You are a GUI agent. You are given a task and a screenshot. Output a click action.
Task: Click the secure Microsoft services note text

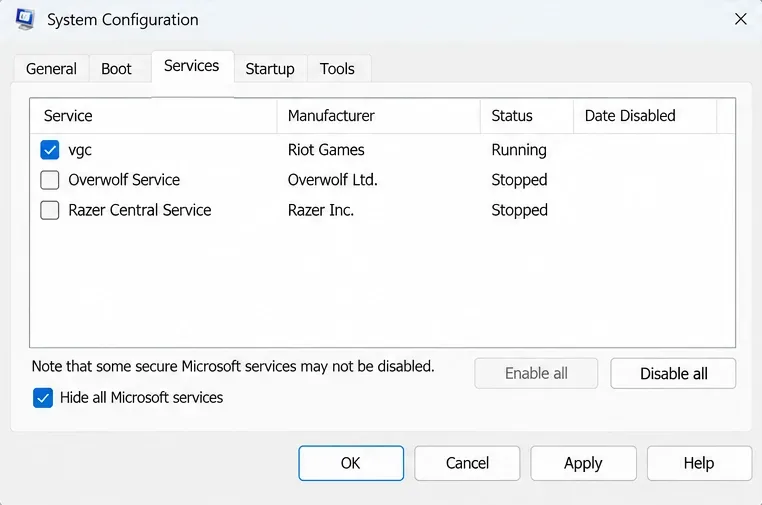(233, 366)
